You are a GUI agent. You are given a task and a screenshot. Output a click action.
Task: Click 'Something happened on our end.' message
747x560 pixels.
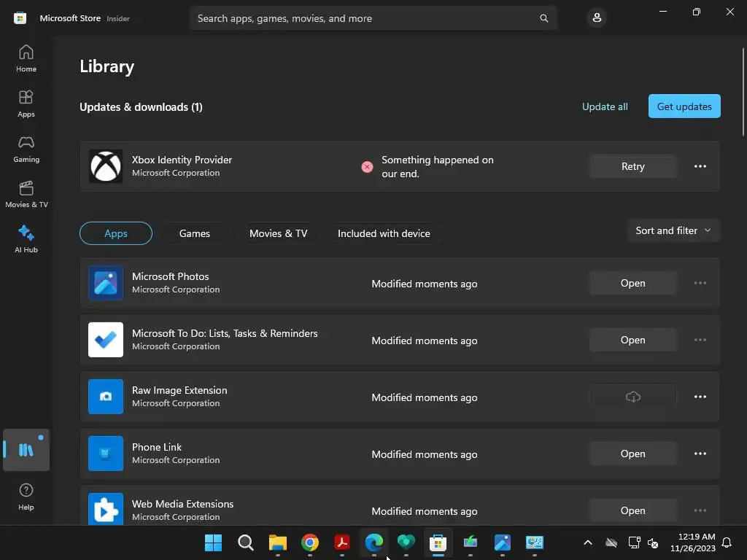click(x=438, y=167)
